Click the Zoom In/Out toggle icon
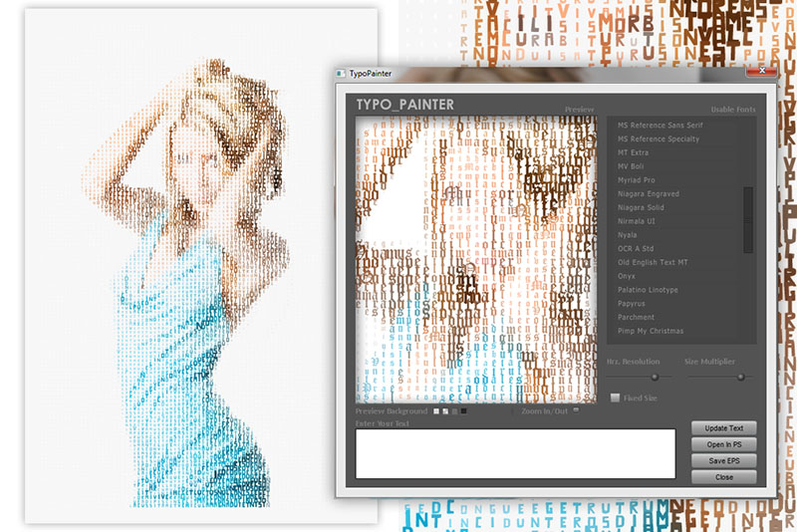The width and height of the screenshot is (797, 532). 575,409
